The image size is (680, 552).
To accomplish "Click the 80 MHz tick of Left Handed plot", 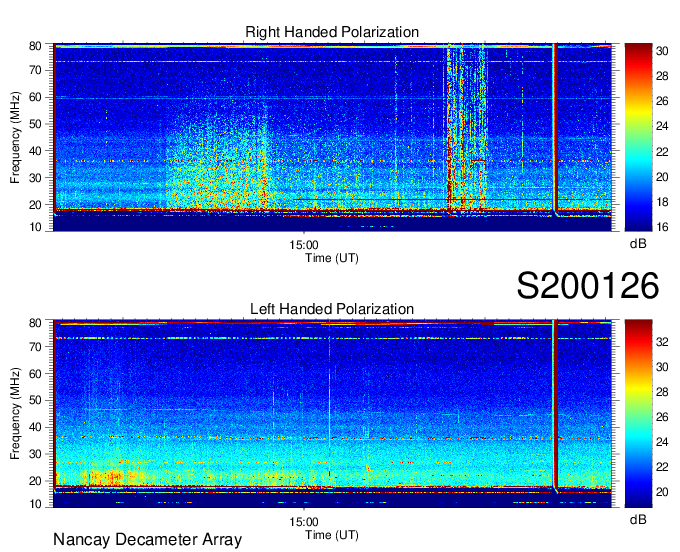I will tap(35, 323).
